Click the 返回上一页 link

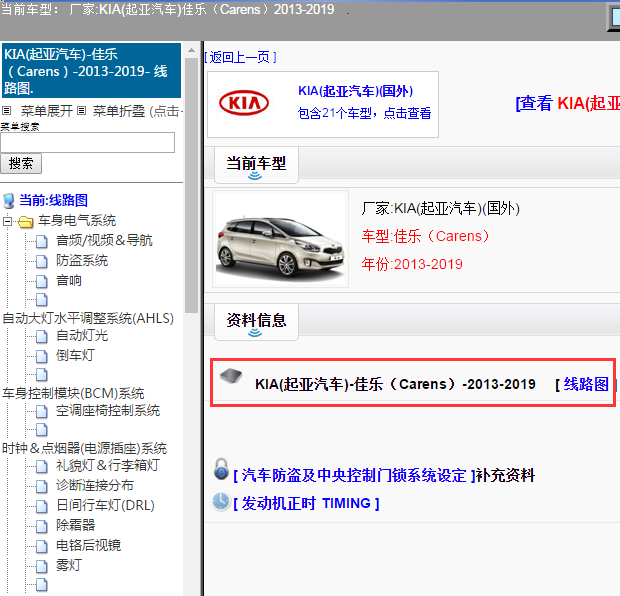pyautogui.click(x=240, y=57)
